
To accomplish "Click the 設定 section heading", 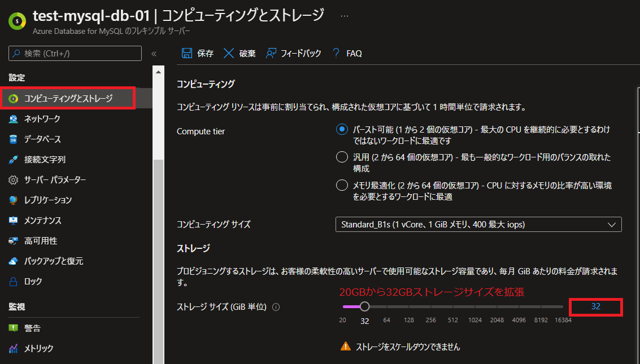I will (x=17, y=77).
